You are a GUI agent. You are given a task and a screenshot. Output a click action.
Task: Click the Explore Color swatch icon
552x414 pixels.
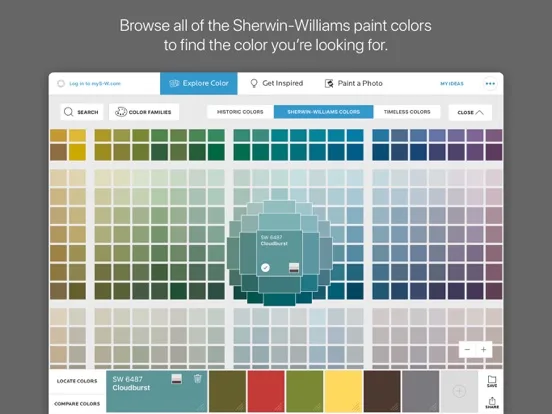174,83
